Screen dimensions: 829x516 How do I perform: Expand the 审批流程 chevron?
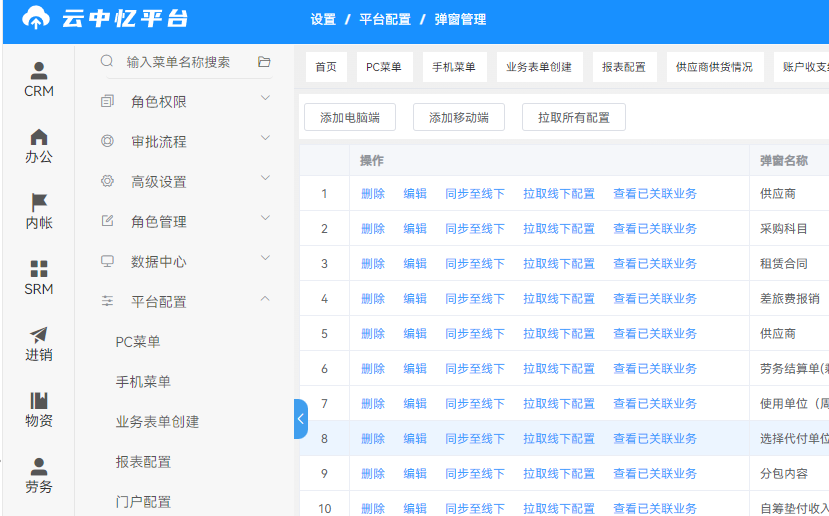coord(265,138)
